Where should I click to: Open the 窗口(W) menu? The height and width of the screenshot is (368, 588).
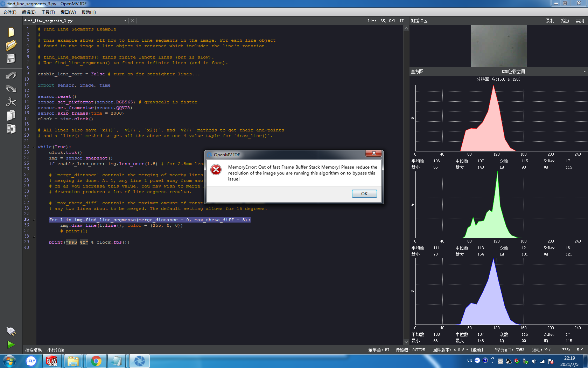click(x=68, y=12)
